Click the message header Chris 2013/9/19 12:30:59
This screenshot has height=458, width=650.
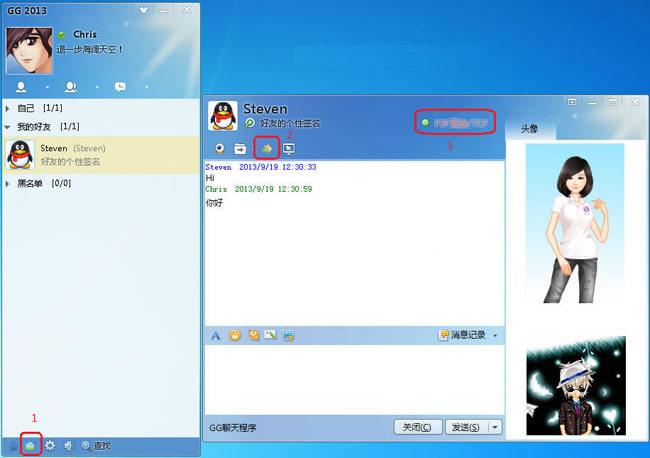(259, 189)
